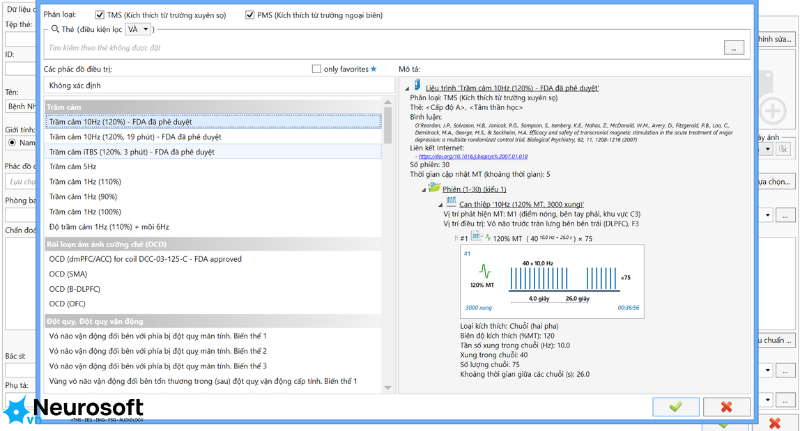Click the protocol list vertical scrollbar thumb
The height and width of the screenshot is (431, 800).
click(388, 125)
